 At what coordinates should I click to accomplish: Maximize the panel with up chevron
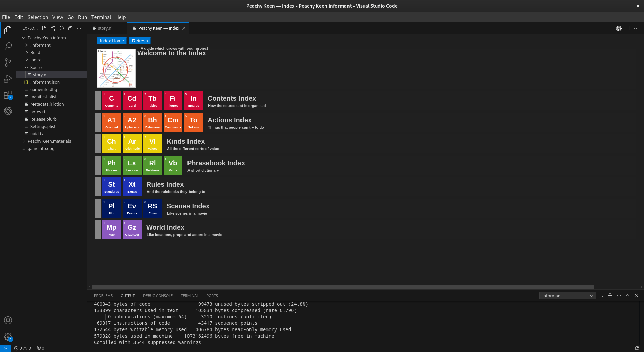pyautogui.click(x=628, y=296)
